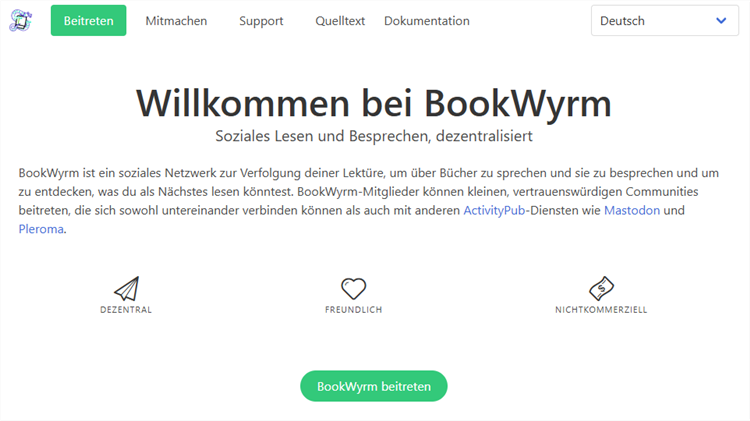
Task: Click the BookWyrm beitreten button
Action: coord(374,386)
